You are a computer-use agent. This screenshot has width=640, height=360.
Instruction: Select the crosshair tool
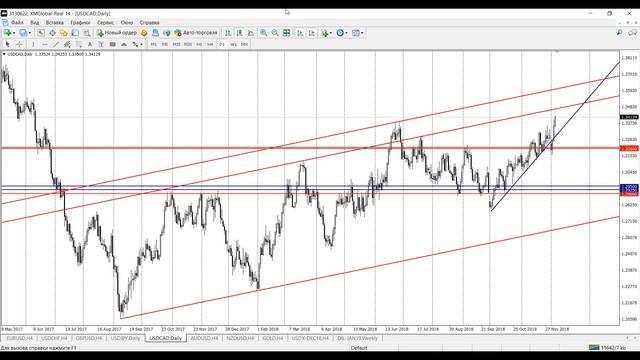(x=19, y=44)
